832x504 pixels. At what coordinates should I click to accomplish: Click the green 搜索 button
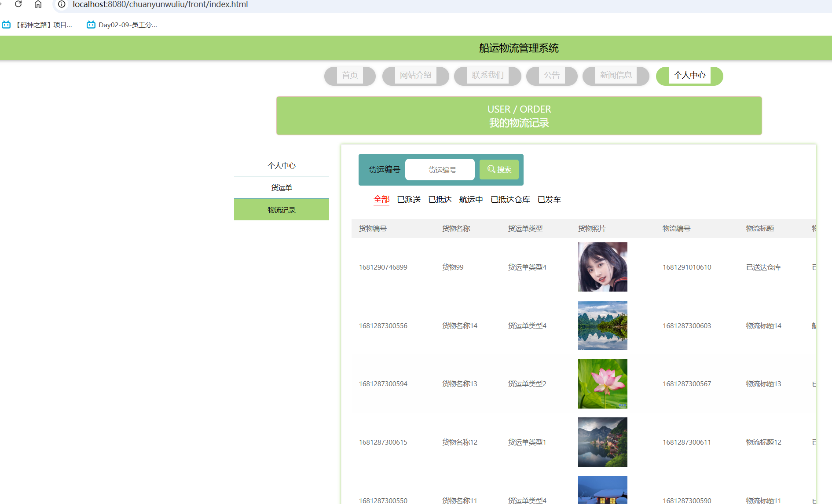pos(499,170)
